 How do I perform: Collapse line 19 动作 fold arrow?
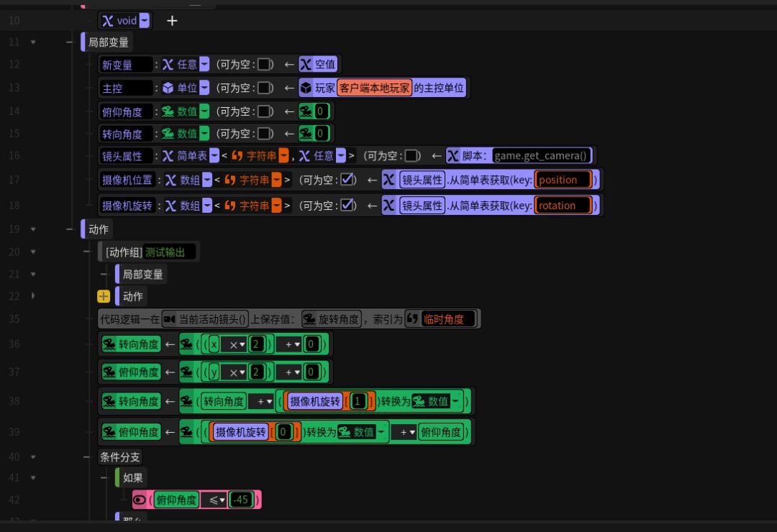tap(33, 229)
